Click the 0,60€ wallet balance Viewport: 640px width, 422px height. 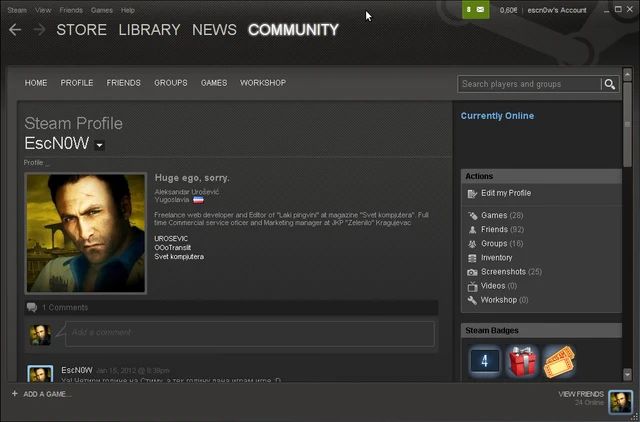coord(508,10)
